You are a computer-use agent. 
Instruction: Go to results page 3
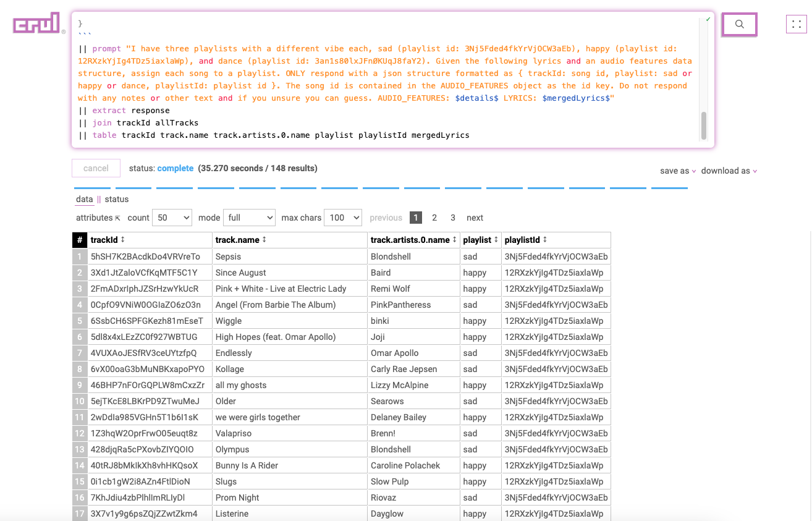[453, 218]
